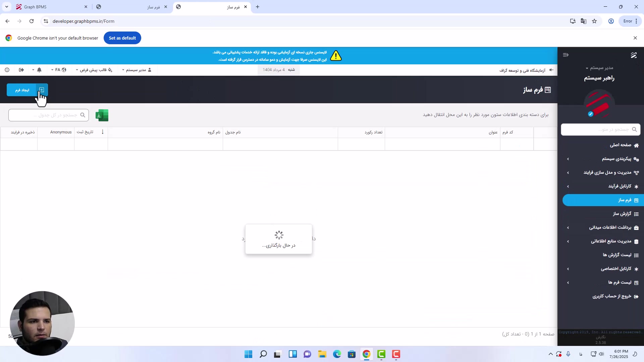
Task: Click the logout arrow icon in top bar
Action: click(x=21, y=70)
